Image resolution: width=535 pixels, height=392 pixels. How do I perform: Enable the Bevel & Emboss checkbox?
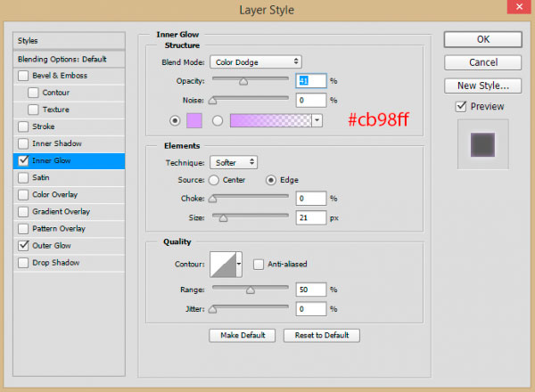coord(23,76)
